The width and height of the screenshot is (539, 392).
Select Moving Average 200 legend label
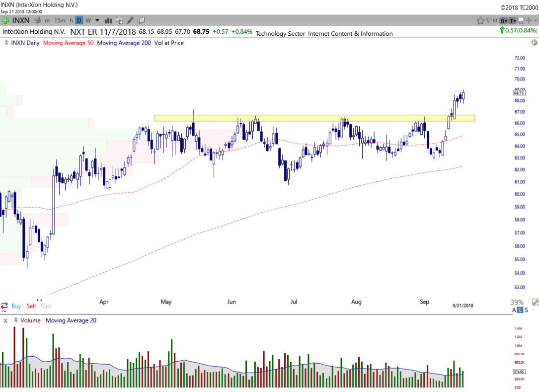(x=124, y=43)
